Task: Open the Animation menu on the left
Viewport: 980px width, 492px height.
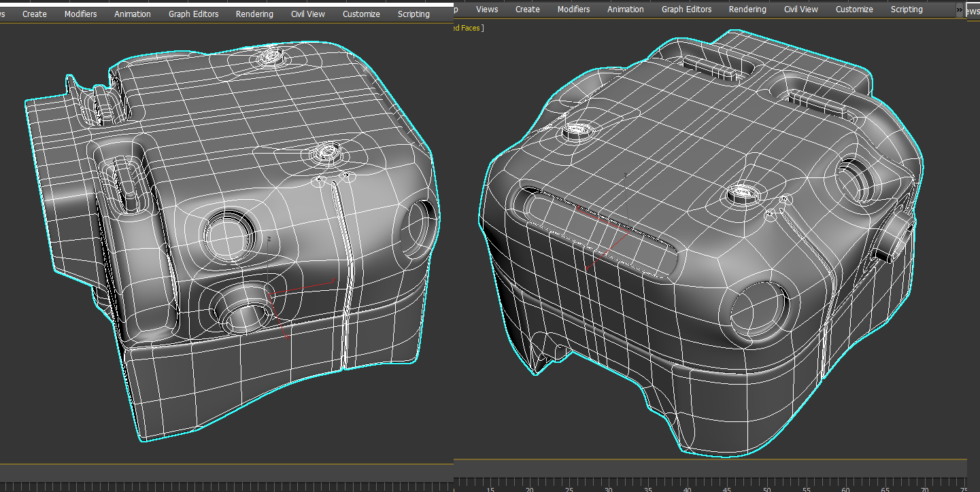Action: (132, 14)
